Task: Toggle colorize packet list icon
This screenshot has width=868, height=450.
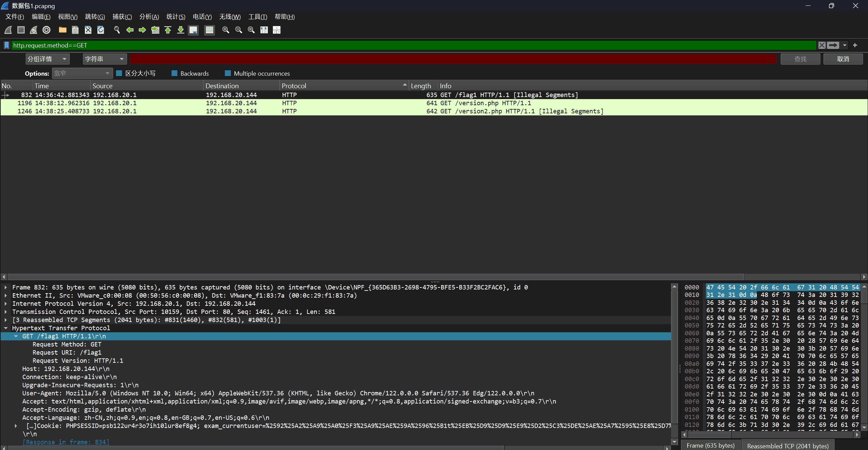Action: [210, 30]
